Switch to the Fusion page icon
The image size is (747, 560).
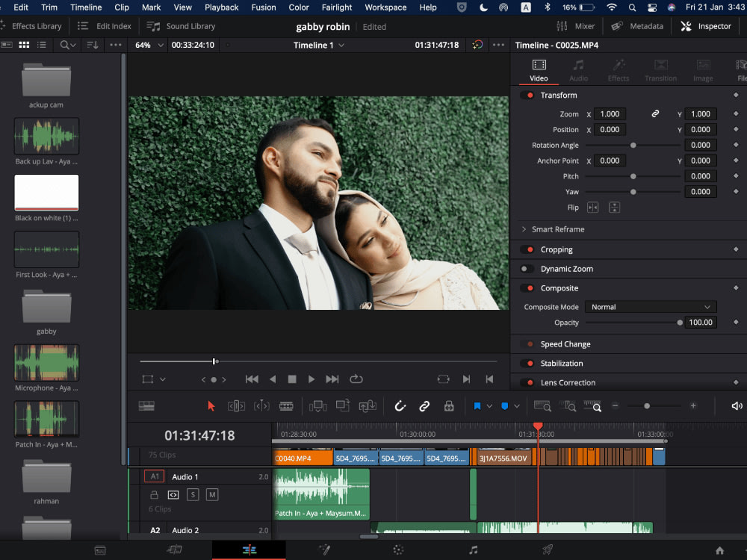[323, 549]
